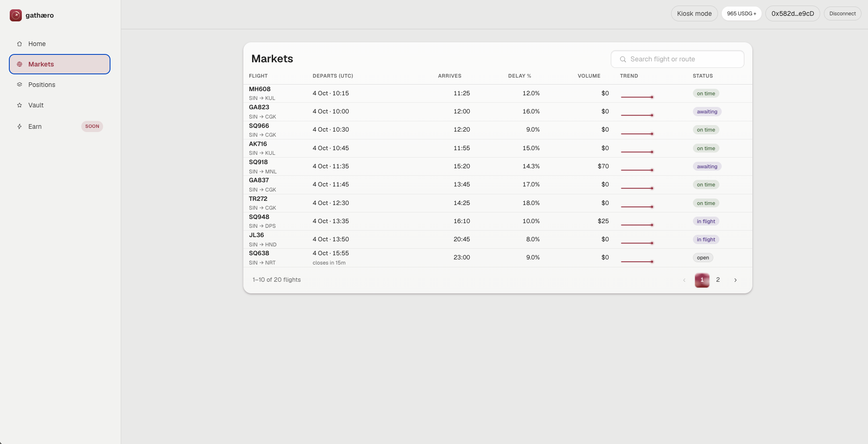The width and height of the screenshot is (868, 444).
Task: Click the awaiting badge for GA823
Action: 707,112
